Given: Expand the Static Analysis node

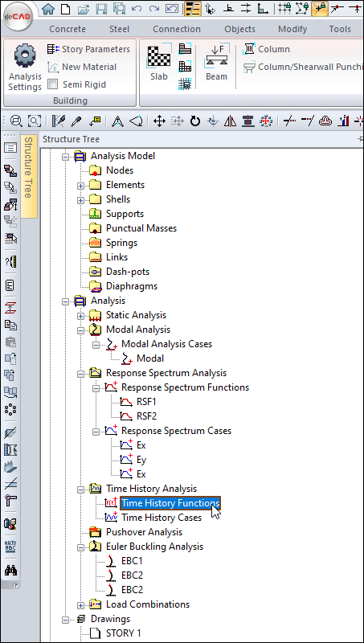Looking at the screenshot, I should click(x=80, y=316).
